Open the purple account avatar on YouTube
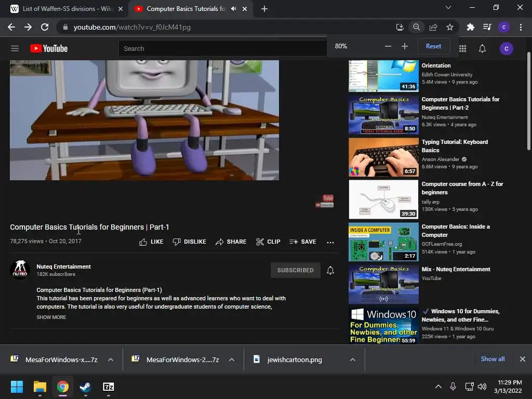This screenshot has height=399, width=532. (506, 48)
